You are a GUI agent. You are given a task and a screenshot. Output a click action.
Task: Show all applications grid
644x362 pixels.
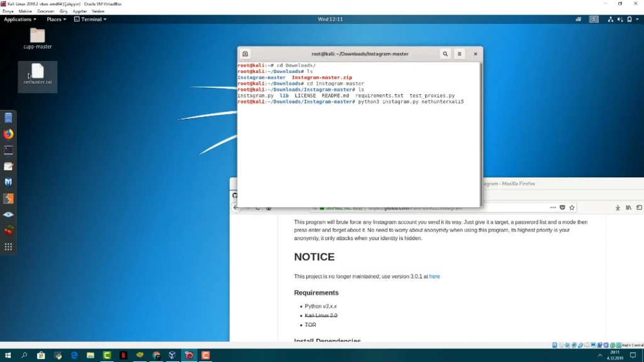8,246
